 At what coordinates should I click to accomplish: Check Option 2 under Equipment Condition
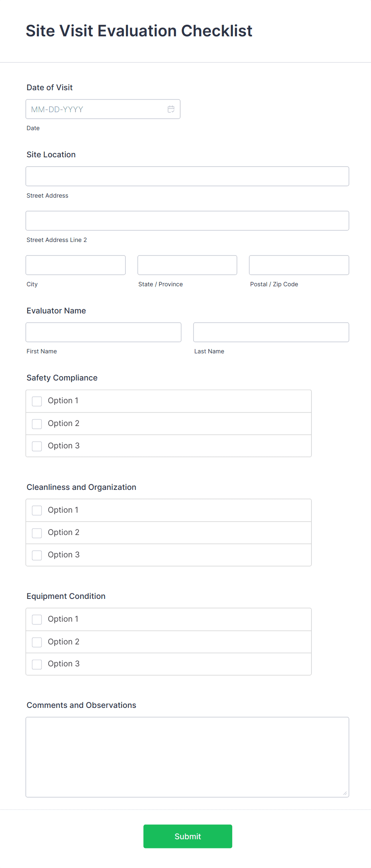[x=37, y=642]
